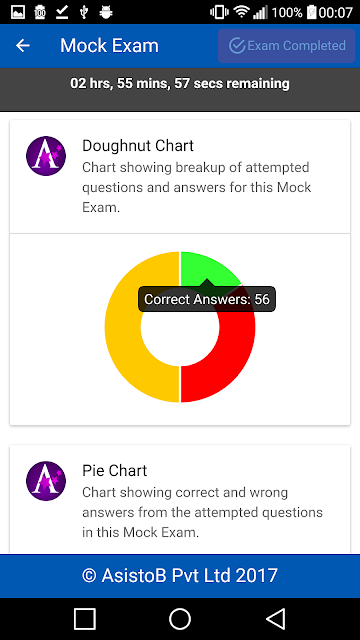Tap the Pie Chart title
Screen dimensions: 360x640
(x=114, y=471)
